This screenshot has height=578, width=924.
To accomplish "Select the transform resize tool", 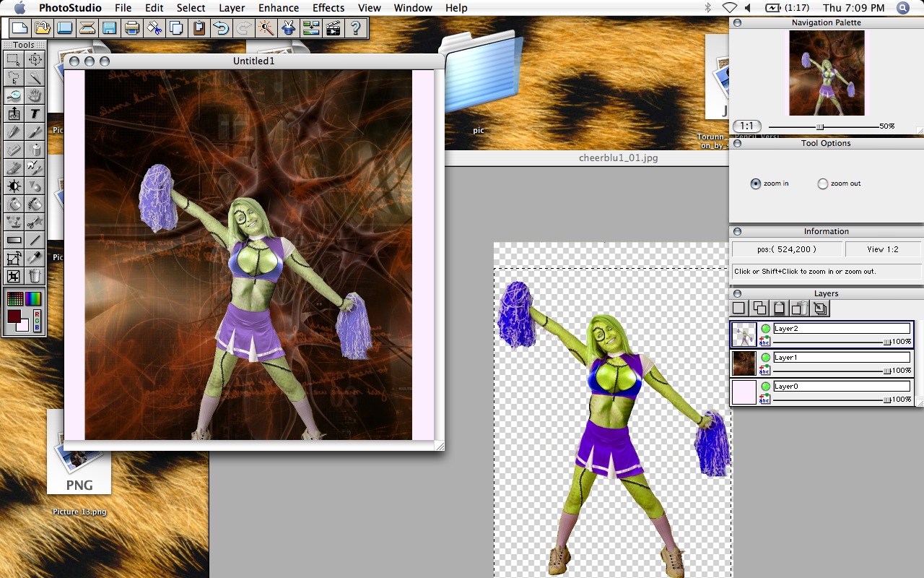I will coord(14,258).
